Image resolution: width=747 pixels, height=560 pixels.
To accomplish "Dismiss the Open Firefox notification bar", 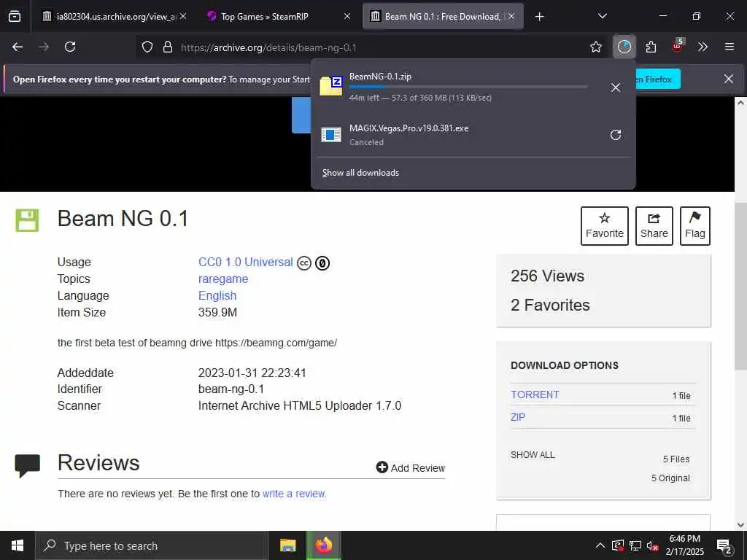I will click(x=729, y=79).
